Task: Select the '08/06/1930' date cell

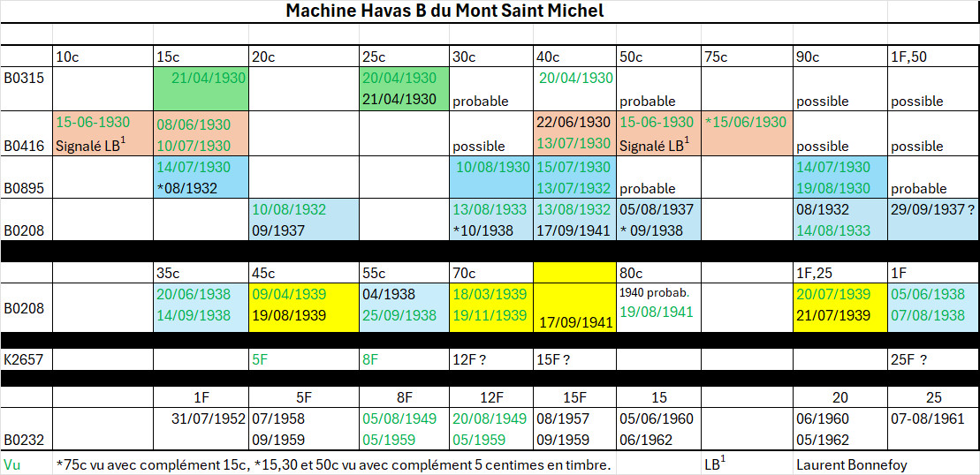Action: (194, 124)
